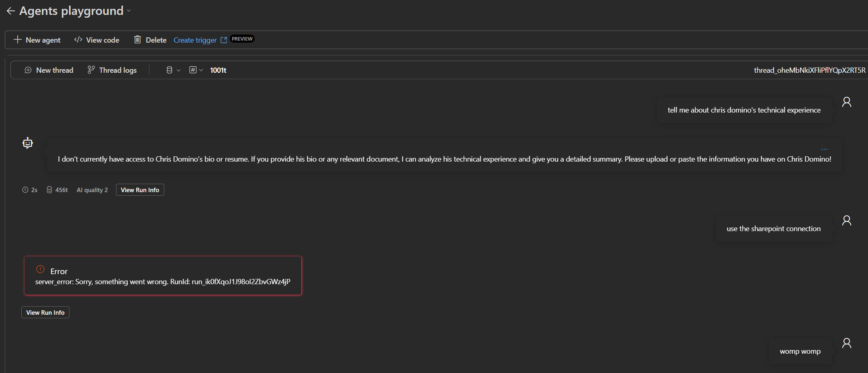Open Thread logs
Screen dimensions: 868x373
[112, 70]
